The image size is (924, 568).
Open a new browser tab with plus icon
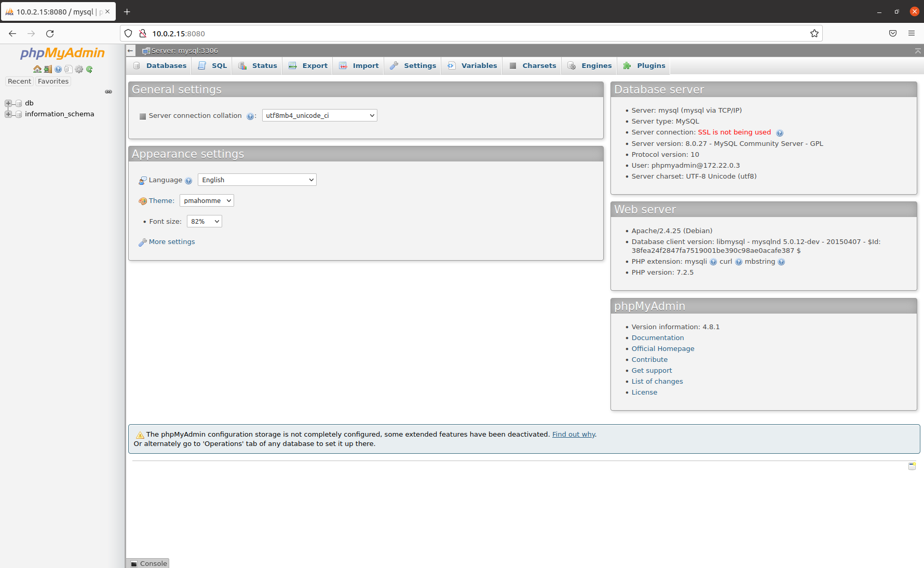[127, 11]
